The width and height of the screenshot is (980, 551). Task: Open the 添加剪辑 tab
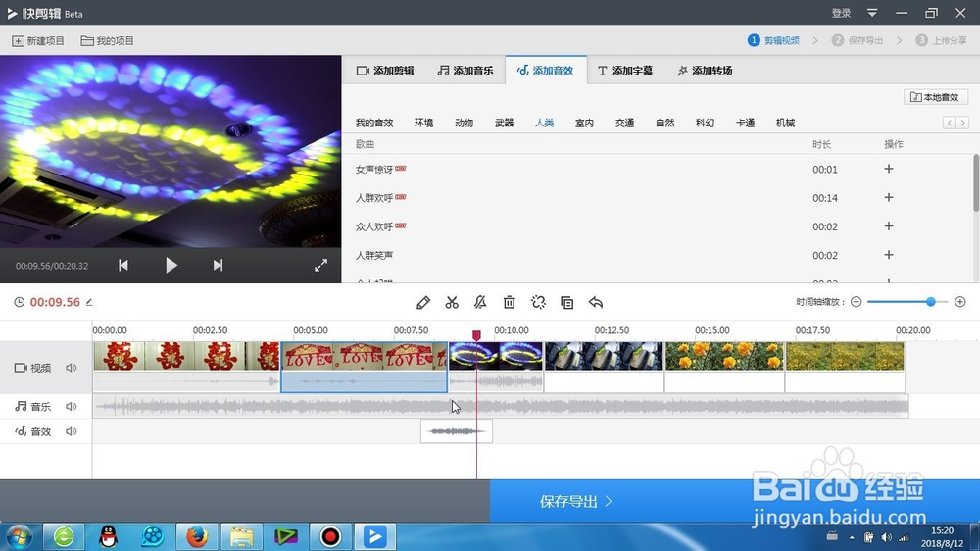(385, 71)
